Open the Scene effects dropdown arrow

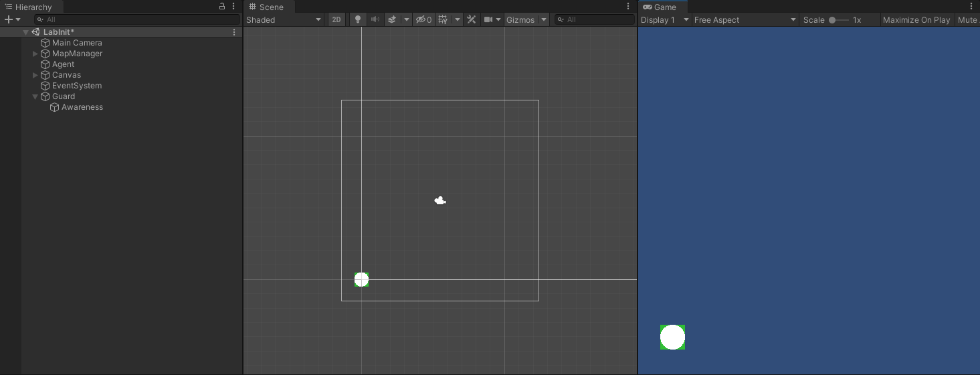(x=407, y=19)
